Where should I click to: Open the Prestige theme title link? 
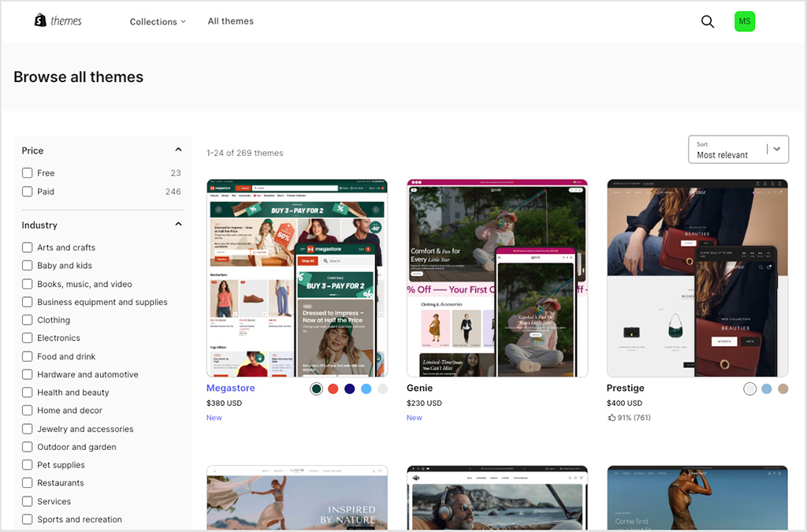(x=625, y=388)
